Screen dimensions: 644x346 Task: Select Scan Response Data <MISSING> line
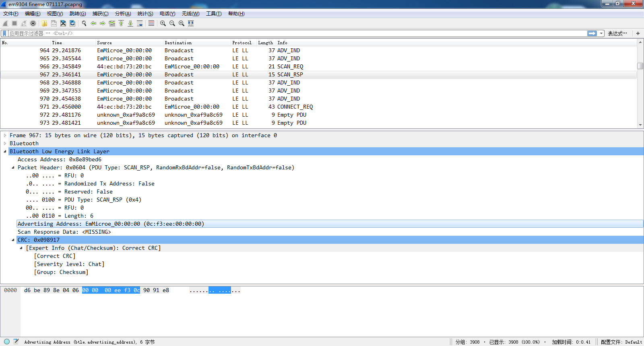[x=64, y=232]
